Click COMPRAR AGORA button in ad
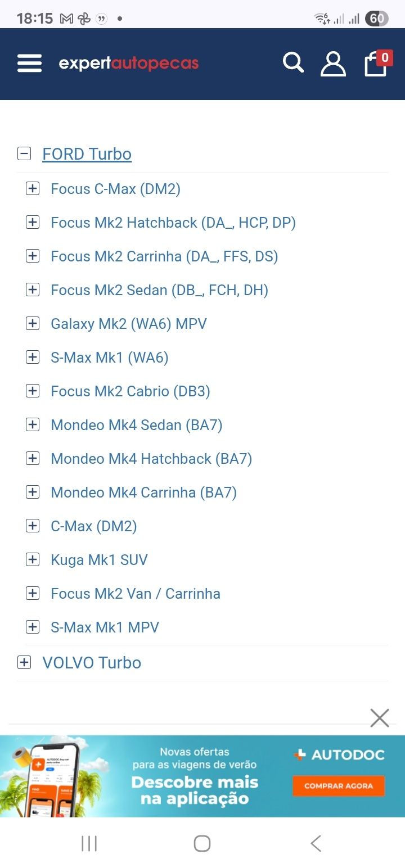 (x=339, y=786)
